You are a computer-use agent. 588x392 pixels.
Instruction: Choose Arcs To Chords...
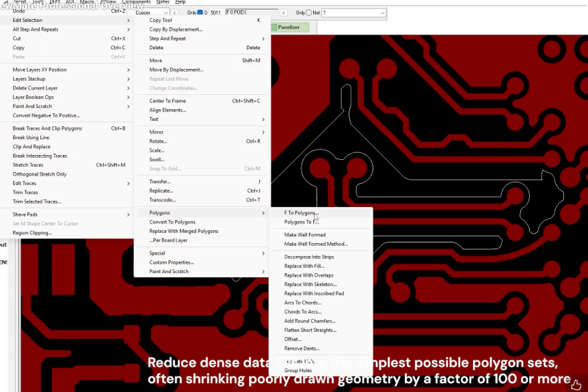click(321, 303)
